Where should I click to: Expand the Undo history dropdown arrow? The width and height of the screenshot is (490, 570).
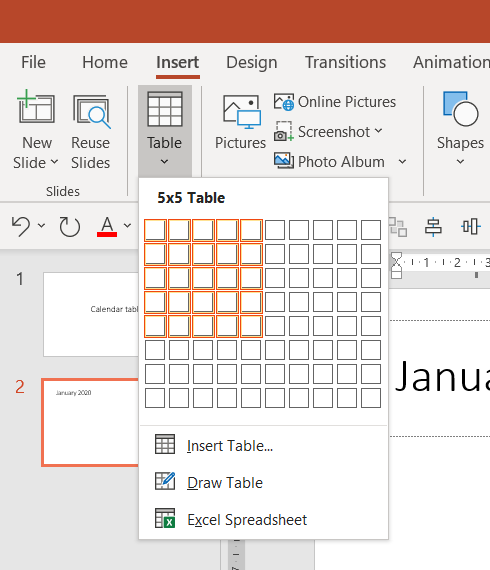(x=41, y=226)
